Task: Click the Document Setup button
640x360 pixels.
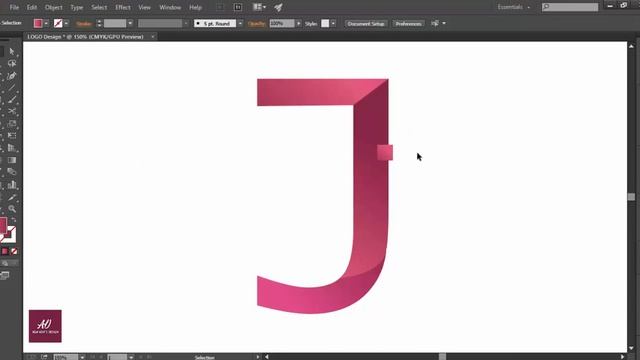Action: pos(366,24)
